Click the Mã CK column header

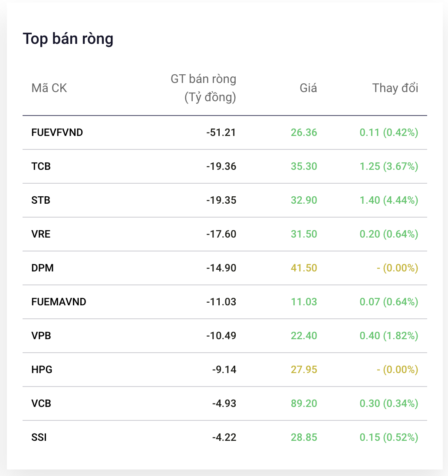click(x=49, y=88)
